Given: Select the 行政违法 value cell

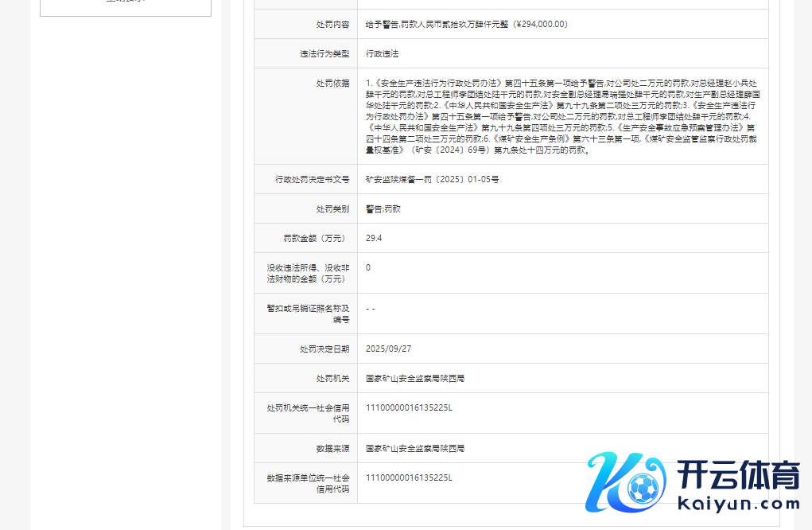Looking at the screenshot, I should click(382, 54).
